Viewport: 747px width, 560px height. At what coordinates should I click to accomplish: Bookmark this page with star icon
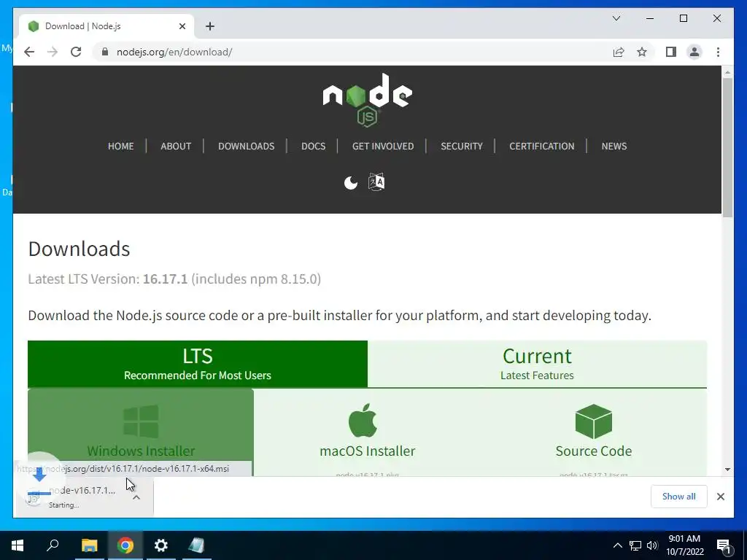(x=642, y=52)
